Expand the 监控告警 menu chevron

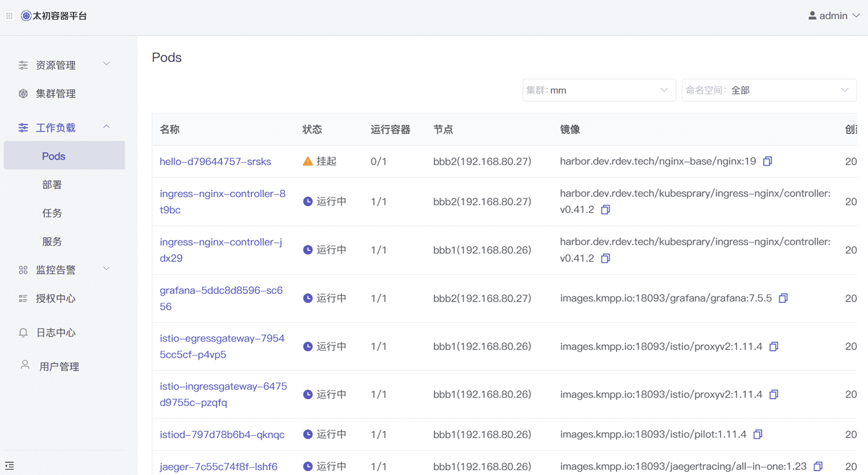point(107,270)
